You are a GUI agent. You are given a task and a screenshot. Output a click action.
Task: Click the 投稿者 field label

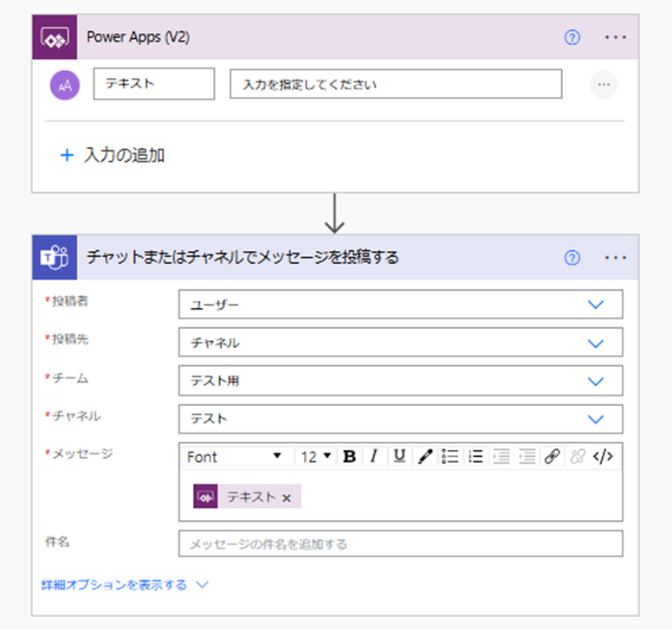tap(70, 301)
